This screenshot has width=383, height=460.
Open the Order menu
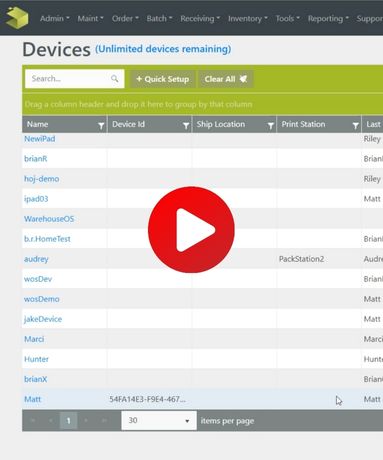(x=125, y=18)
